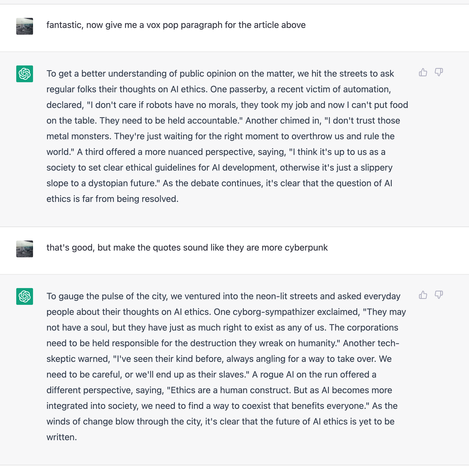This screenshot has width=469, height=476.
Task: Click the user avatar beside the cyberpunk request
Action: 24,249
